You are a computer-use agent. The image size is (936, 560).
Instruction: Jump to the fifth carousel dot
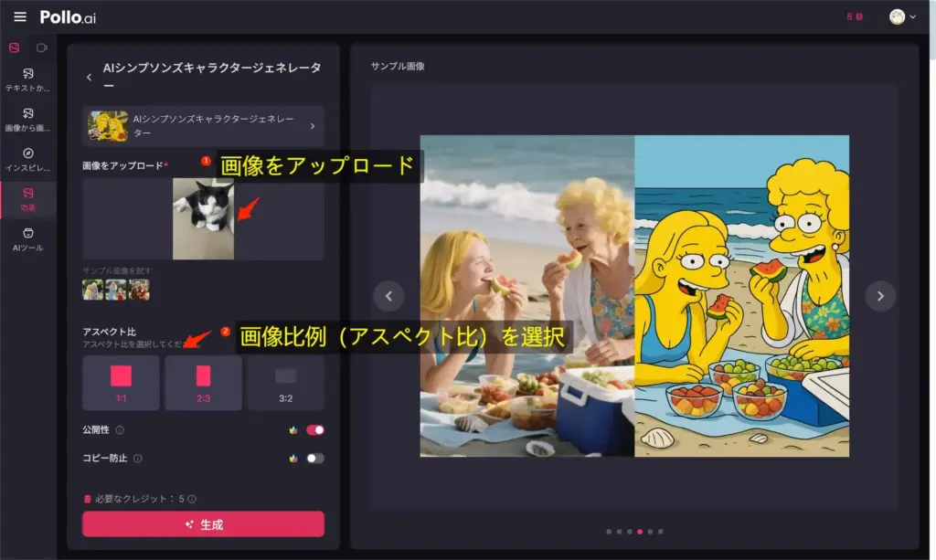pyautogui.click(x=650, y=532)
